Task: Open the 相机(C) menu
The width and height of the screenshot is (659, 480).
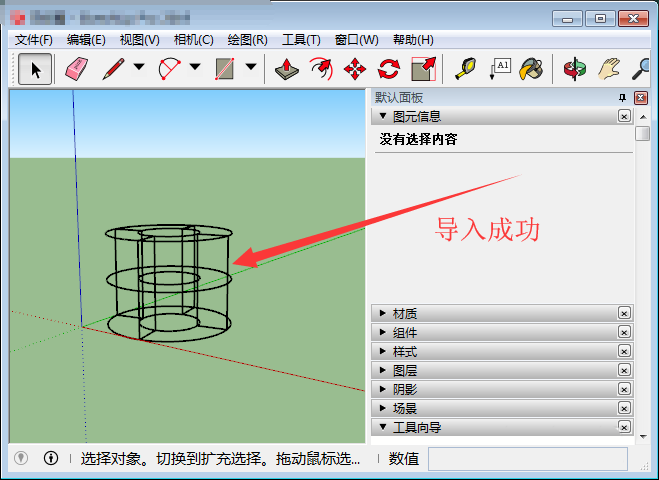Action: click(x=194, y=40)
